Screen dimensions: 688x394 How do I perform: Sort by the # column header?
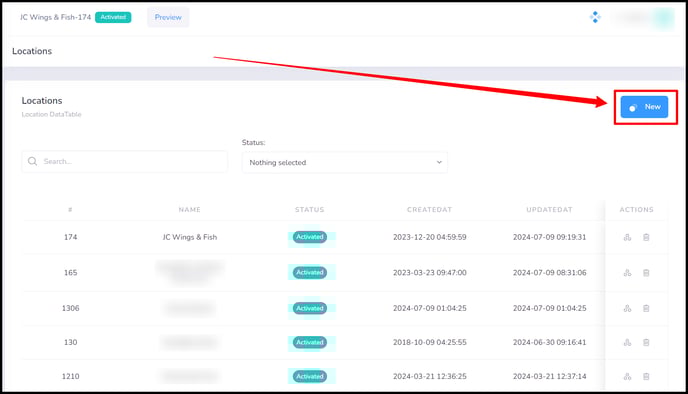tap(70, 210)
